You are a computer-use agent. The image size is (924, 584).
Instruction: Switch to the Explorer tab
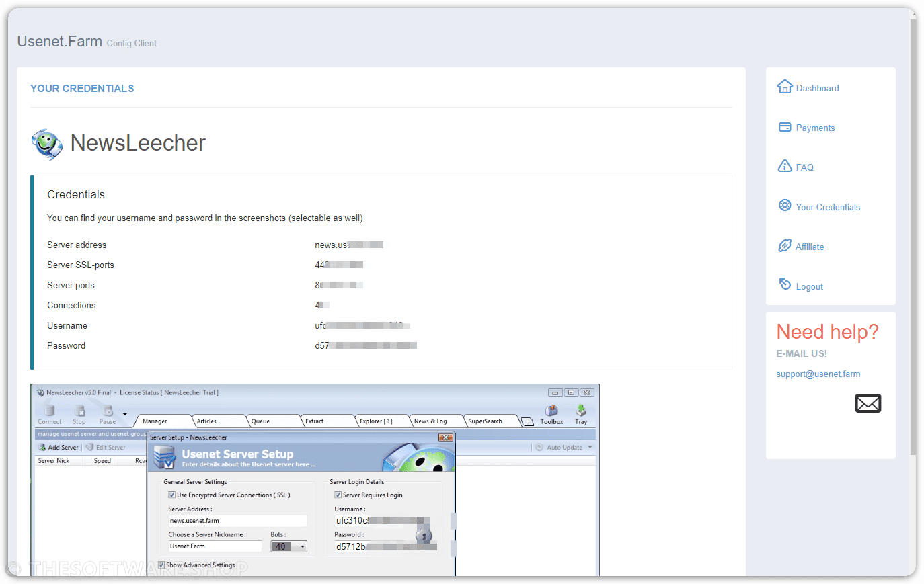(381, 421)
